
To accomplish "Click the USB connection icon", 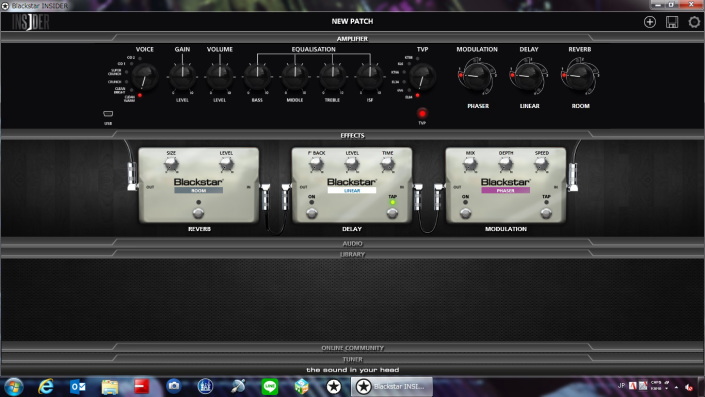I will pyautogui.click(x=108, y=114).
